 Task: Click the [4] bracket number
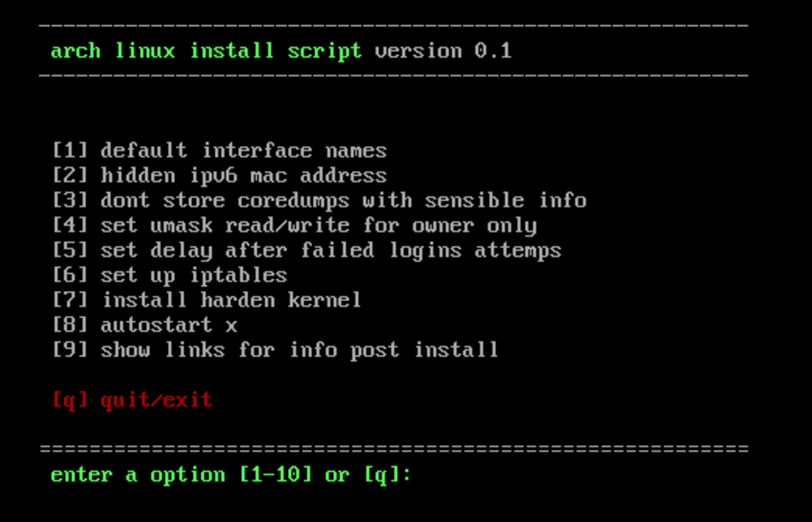click(x=69, y=225)
